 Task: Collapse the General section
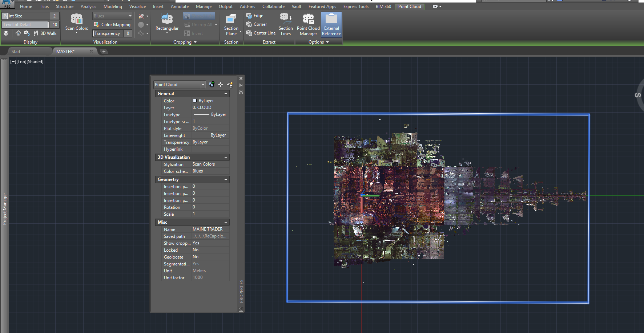[x=226, y=94]
